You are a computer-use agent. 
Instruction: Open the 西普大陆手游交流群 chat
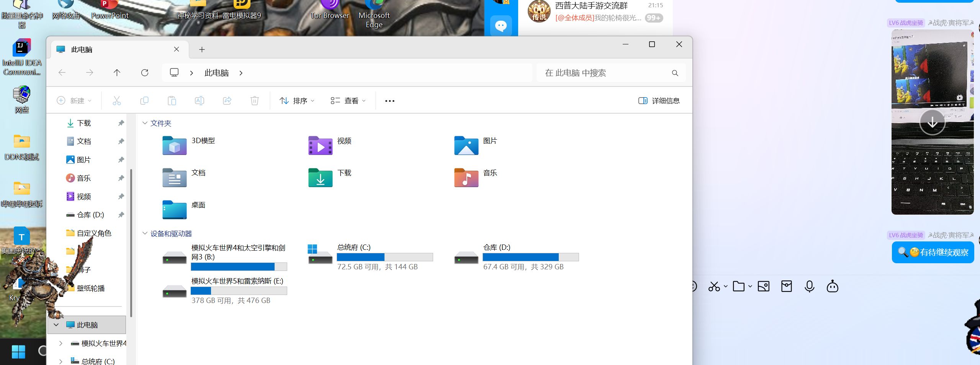point(596,11)
